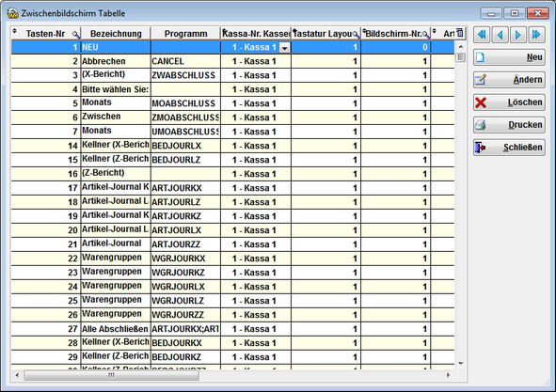Select the BEDJOURKX cell
Image resolution: width=556 pixels, height=392 pixels.
pos(185,343)
